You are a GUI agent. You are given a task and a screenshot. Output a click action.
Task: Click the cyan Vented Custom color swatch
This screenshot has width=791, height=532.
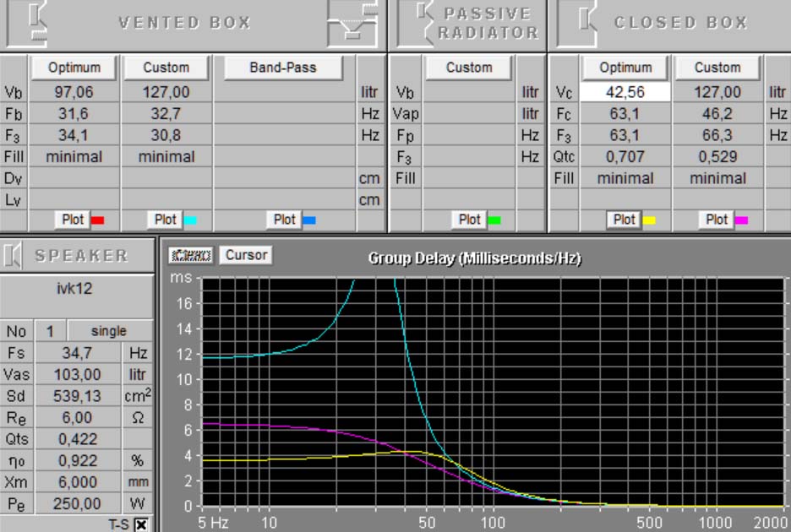click(190, 220)
